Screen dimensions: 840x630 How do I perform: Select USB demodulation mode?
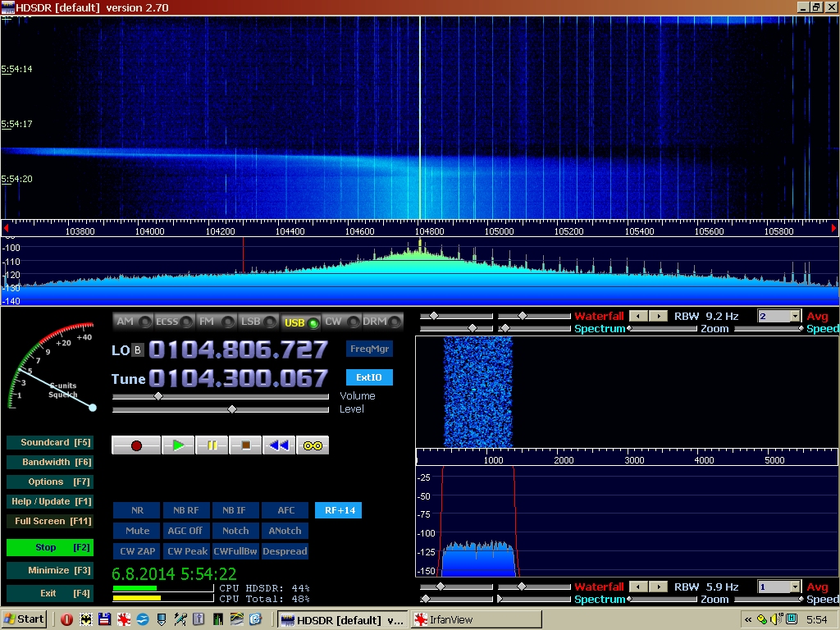[x=300, y=322]
